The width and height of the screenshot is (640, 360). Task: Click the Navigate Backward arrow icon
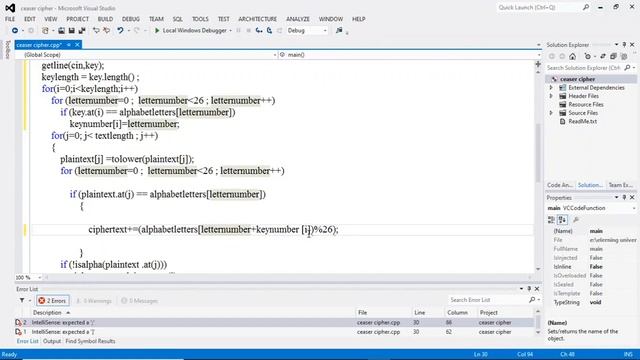[x=15, y=31]
